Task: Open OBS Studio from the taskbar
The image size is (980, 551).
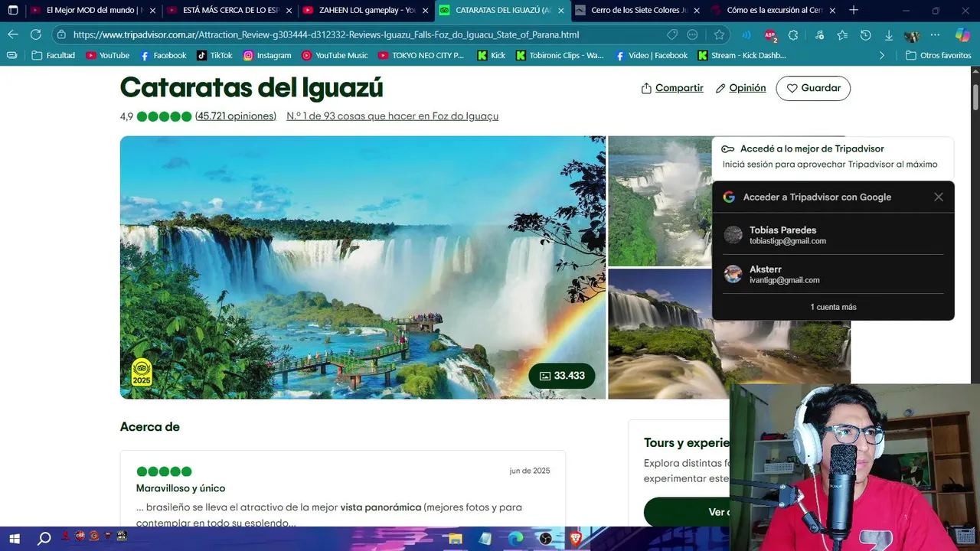Action: (544, 539)
